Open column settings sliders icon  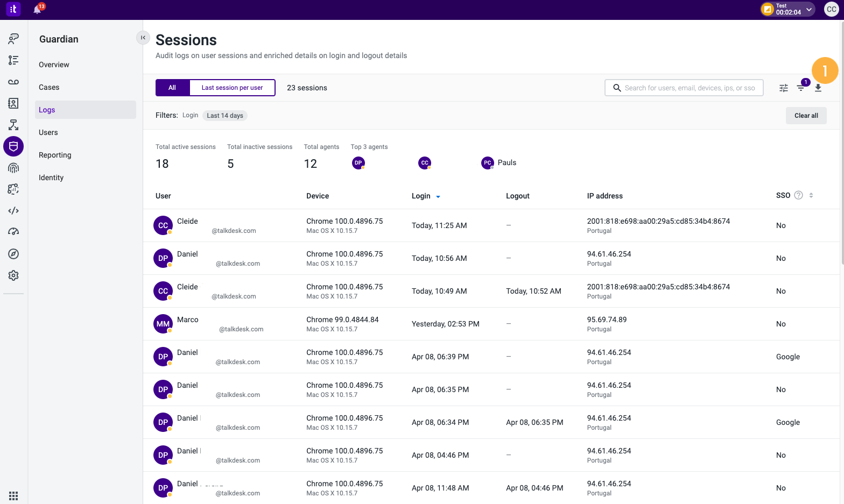[x=784, y=88]
